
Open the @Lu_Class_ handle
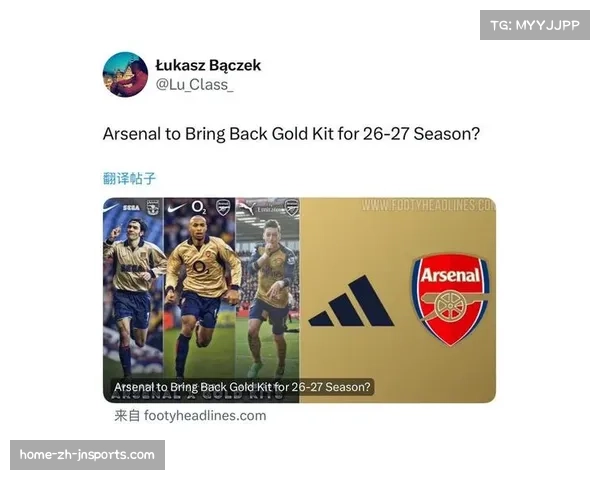click(x=194, y=85)
